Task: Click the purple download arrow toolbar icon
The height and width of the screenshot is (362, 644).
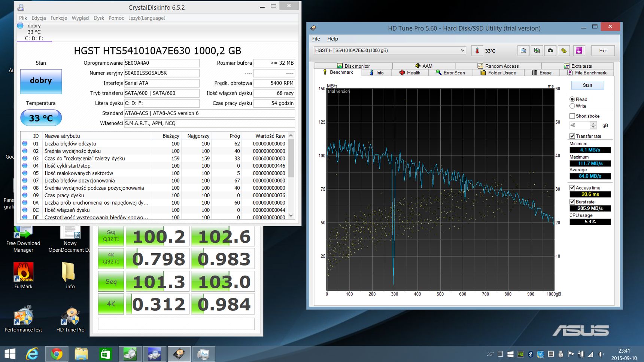Action: pyautogui.click(x=579, y=50)
